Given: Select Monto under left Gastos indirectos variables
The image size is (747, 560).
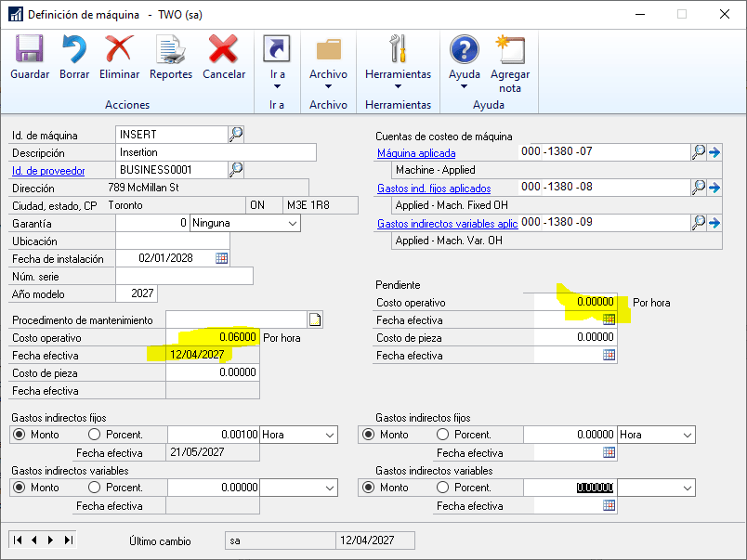Looking at the screenshot, I should point(18,488).
